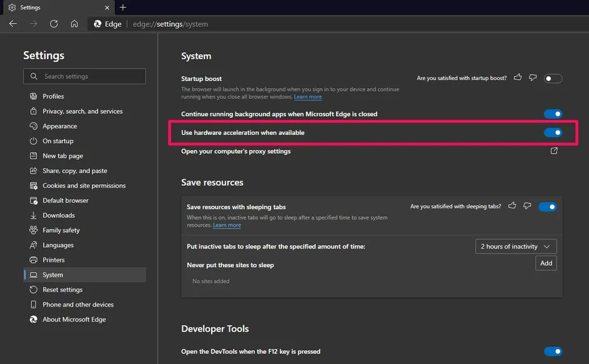Screen dimensions: 589x364
Task: Click thumbs up for sleeping tabs
Action: [513, 206]
